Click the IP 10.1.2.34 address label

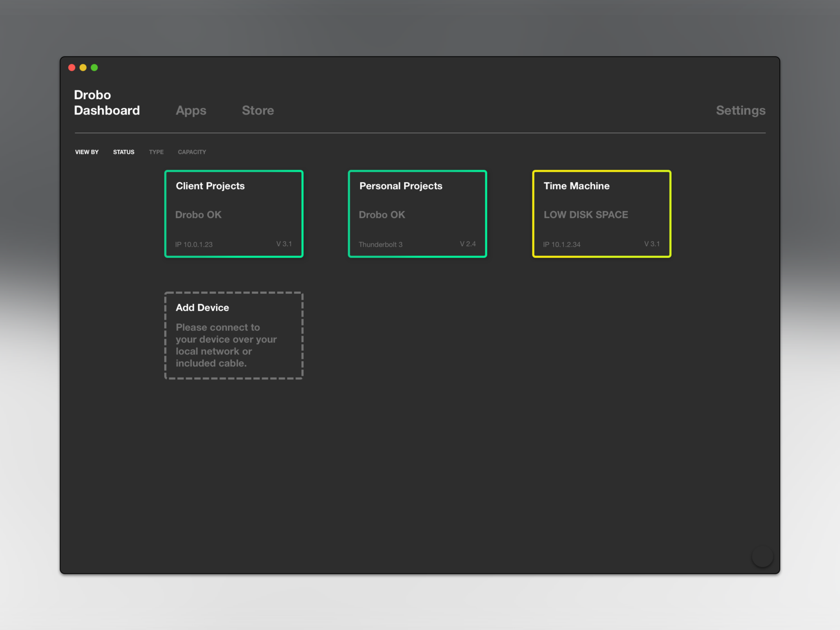(562, 245)
